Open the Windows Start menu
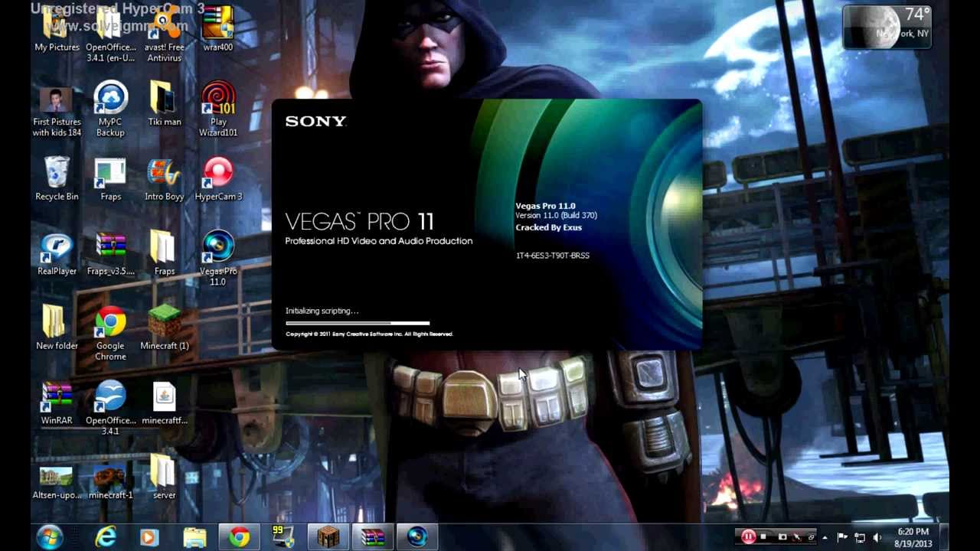This screenshot has width=980, height=551. click(50, 537)
